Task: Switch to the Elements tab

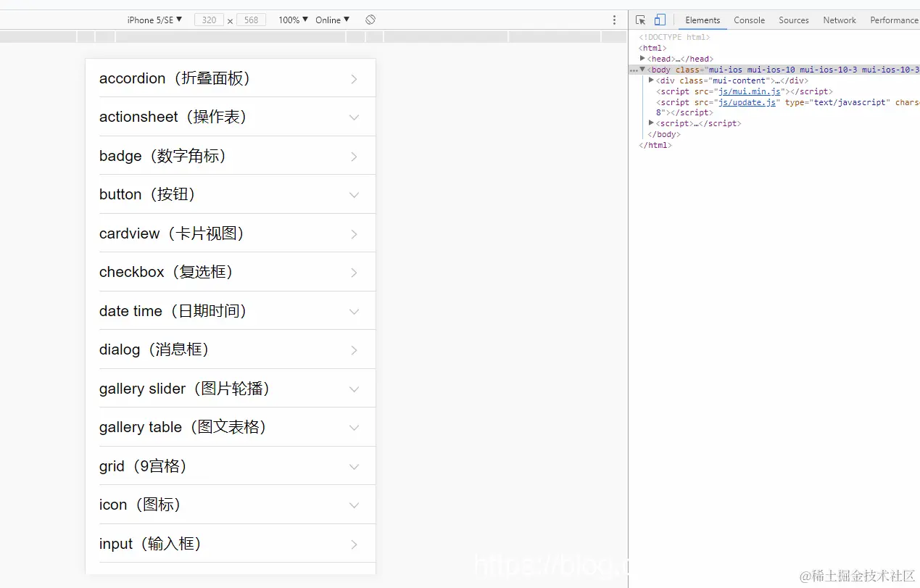Action: [703, 20]
